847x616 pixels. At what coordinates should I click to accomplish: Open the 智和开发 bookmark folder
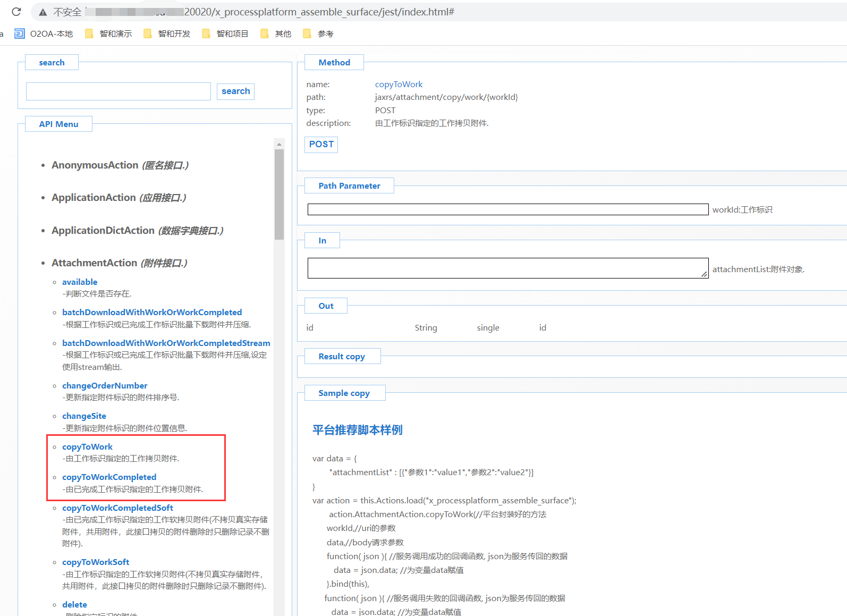[x=167, y=33]
